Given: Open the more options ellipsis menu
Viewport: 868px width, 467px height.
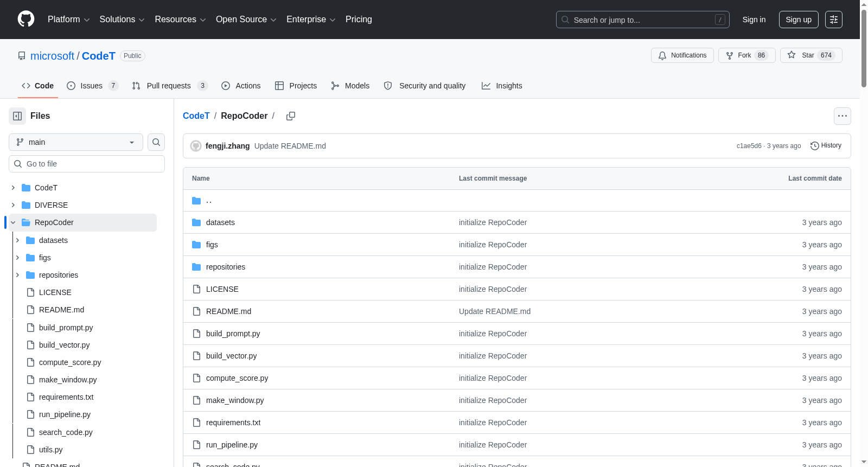Looking at the screenshot, I should [x=843, y=116].
